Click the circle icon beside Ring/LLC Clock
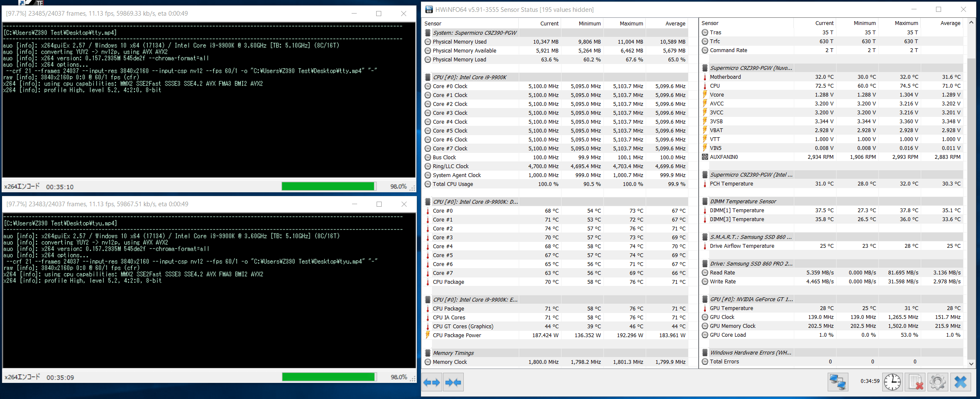 point(428,166)
